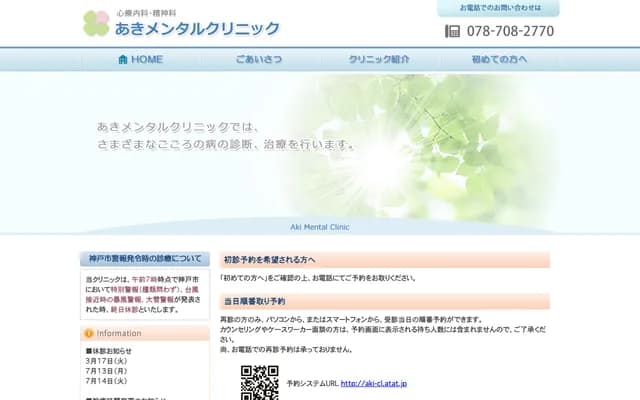This screenshot has height=400, width=640.
Task: Click the orange Information icon in sidebar
Action: point(89,333)
